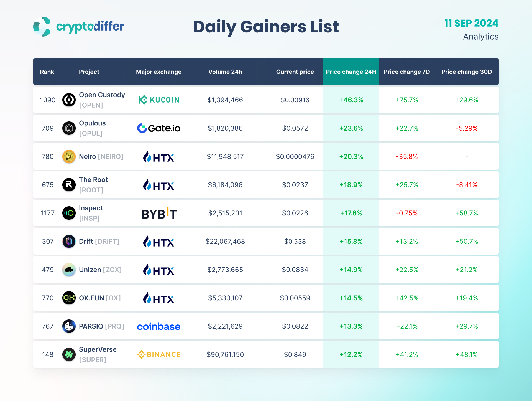532x401 pixels.
Task: Click the Bybit exchange logo
Action: [159, 214]
